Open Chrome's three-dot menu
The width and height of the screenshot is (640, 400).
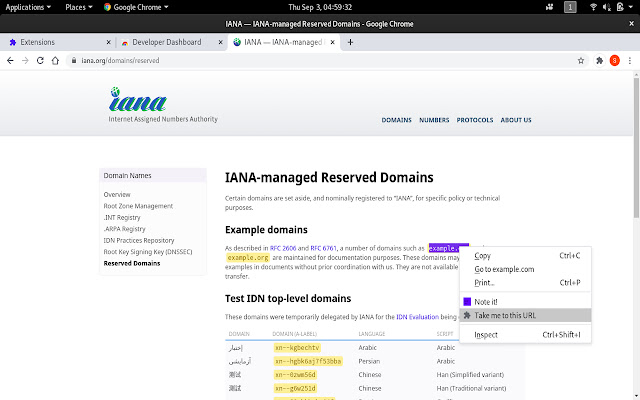point(630,60)
